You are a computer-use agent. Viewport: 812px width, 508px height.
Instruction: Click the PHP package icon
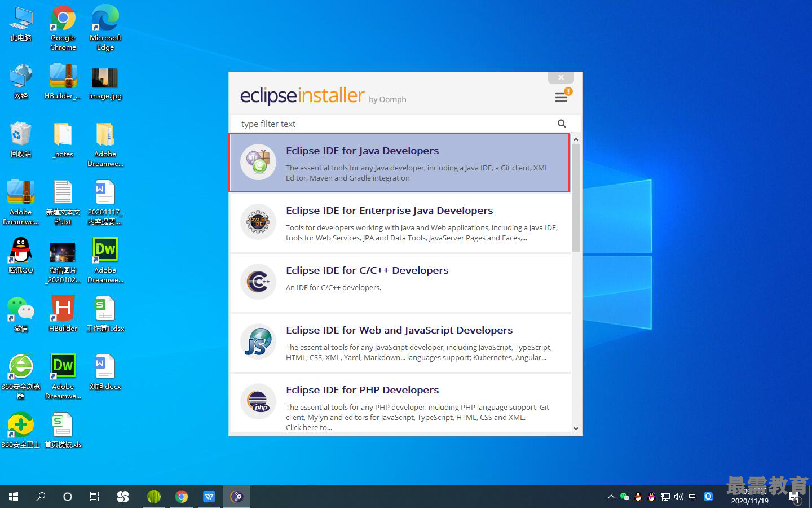[x=258, y=401]
